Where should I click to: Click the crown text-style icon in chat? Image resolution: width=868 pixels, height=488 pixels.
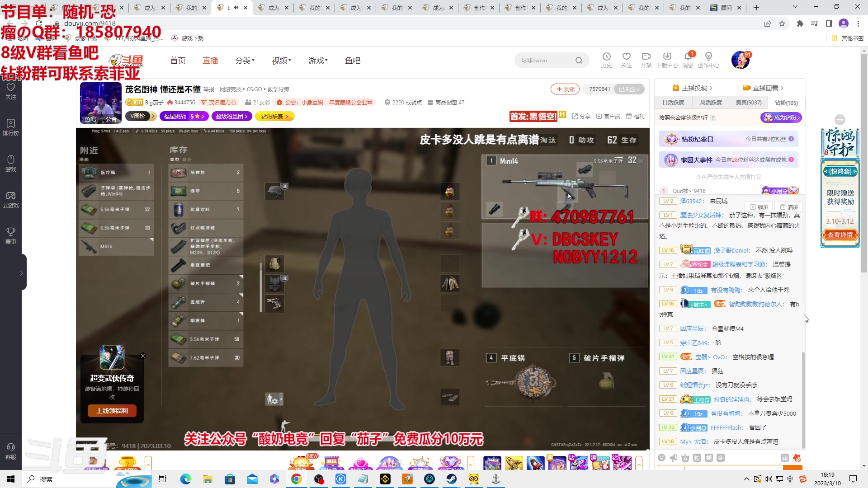pos(685,458)
